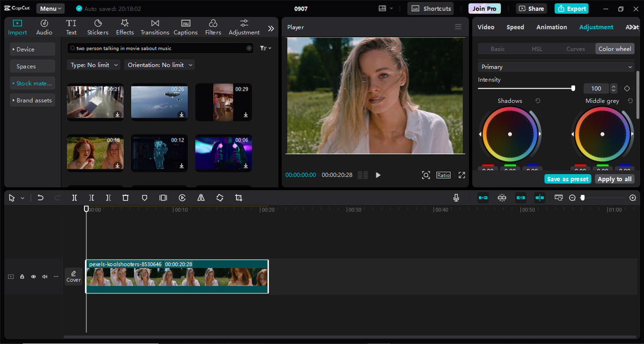Reset the Shadows color wheel
644x344 pixels.
[x=538, y=101]
